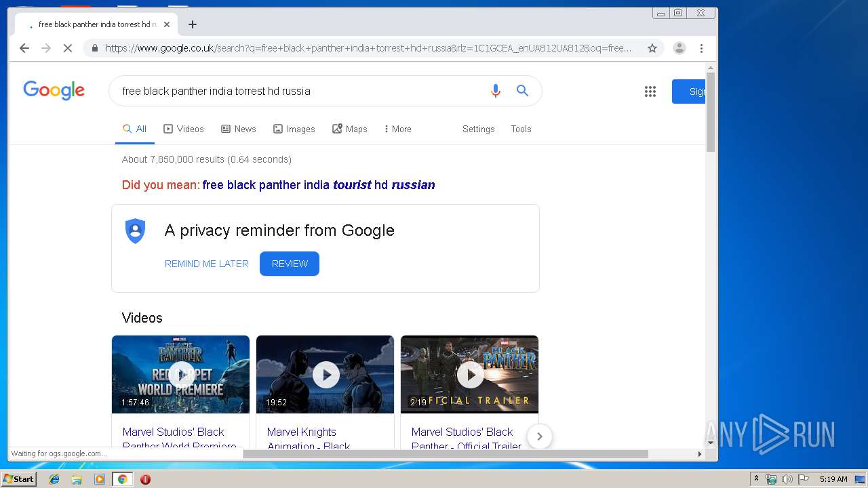
Task: Click the taskbar clock showing 5:19 AM
Action: tap(833, 479)
